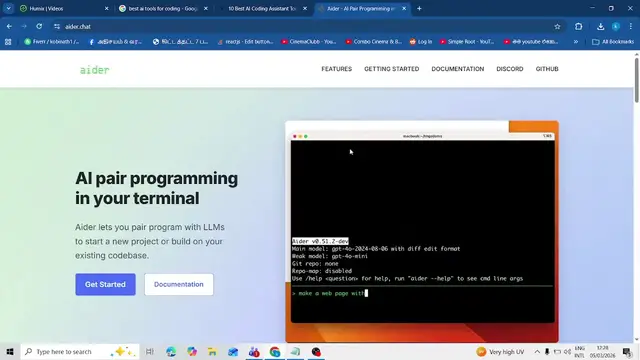The width and height of the screenshot is (640, 360).
Task: View site information icon in address bar
Action: pos(57,27)
